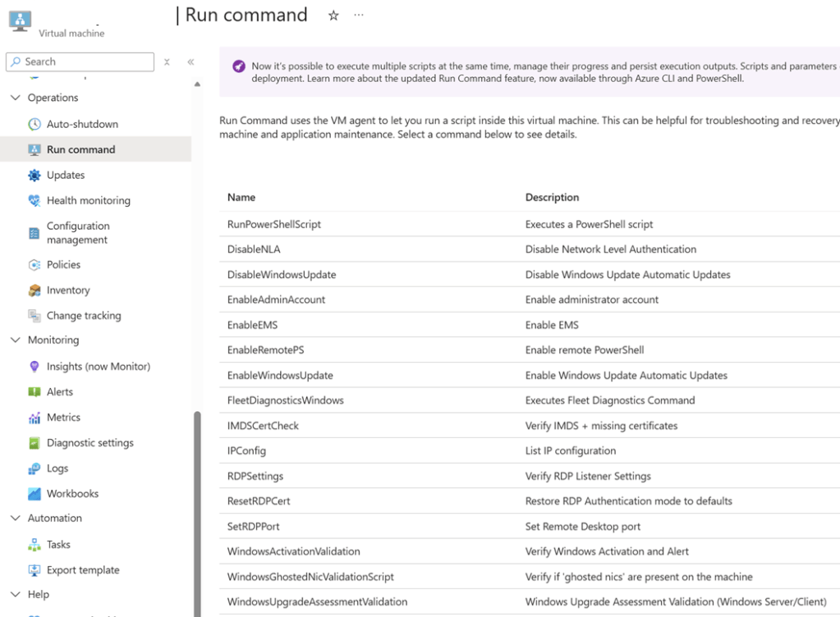840x617 pixels.
Task: Select Configuration management in sidebar
Action: click(78, 233)
